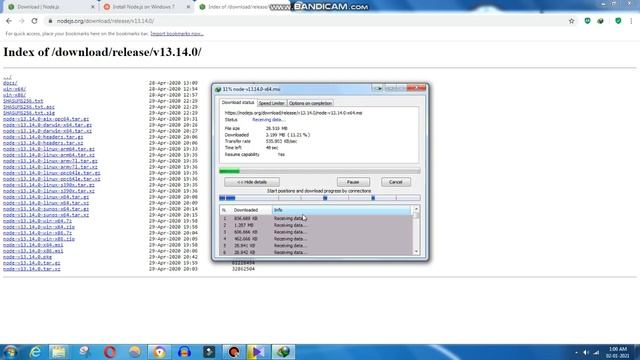Open the blue headphones app on taskbar
Viewport: 640px width, 360px height.
point(184,352)
